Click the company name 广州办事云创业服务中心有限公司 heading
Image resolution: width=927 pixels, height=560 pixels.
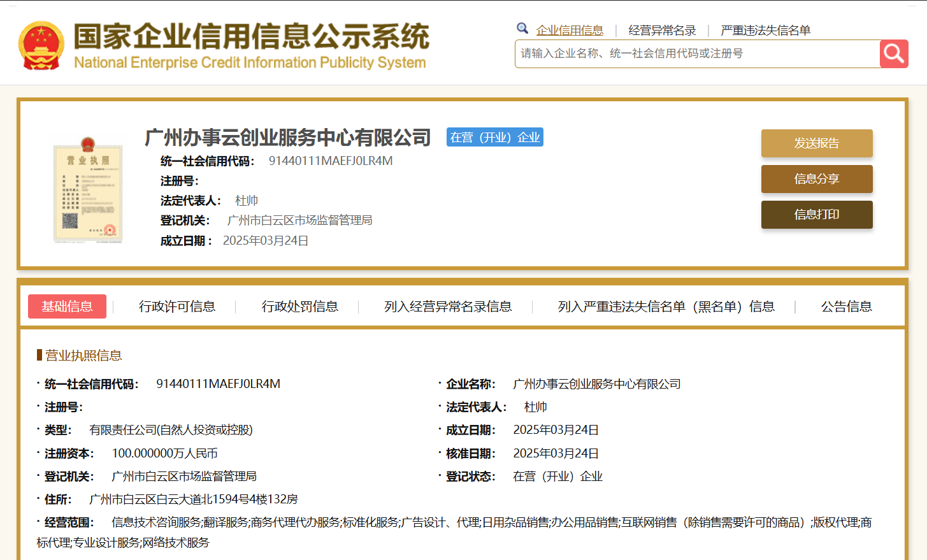tap(287, 137)
